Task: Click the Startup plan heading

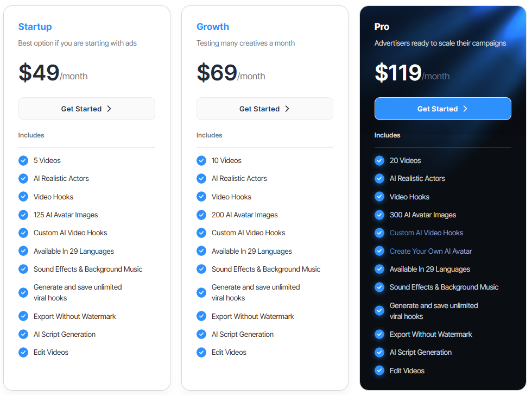Action: [x=35, y=27]
